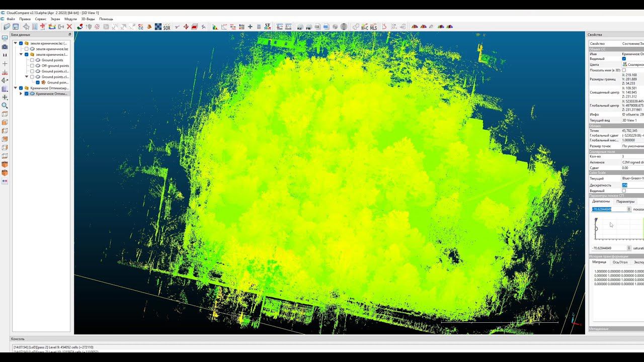The height and width of the screenshot is (362, 644).
Task: Click the last colored clouds plugin icon
Action: point(450,27)
